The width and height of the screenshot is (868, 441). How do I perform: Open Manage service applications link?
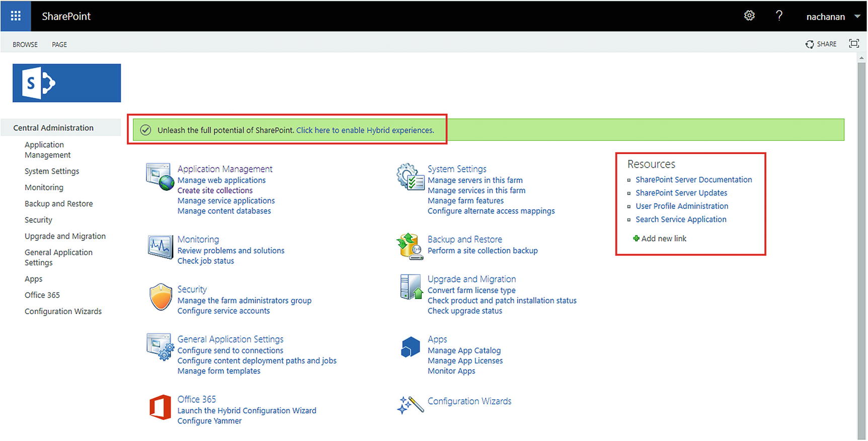pos(226,200)
